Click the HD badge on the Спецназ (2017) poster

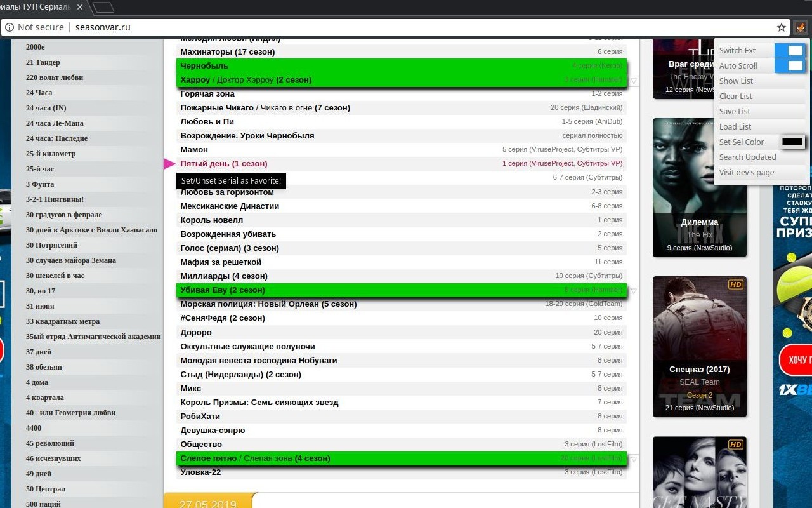pos(735,284)
